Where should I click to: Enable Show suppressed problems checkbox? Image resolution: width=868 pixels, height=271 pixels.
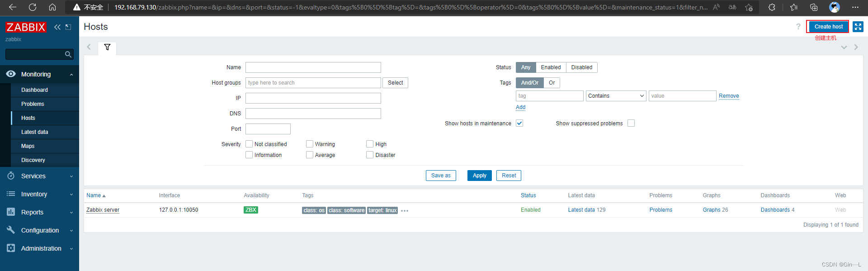pyautogui.click(x=631, y=123)
